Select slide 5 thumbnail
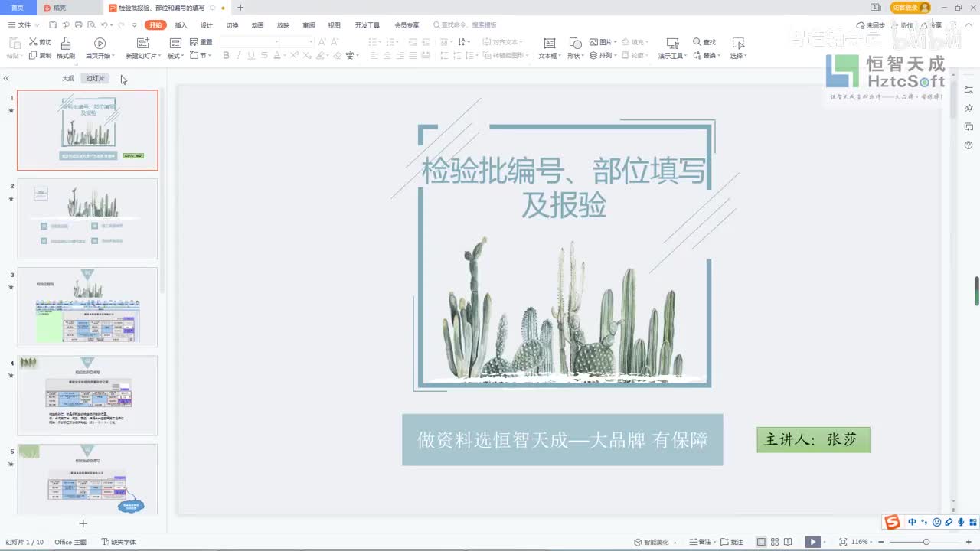Viewport: 980px width, 551px height. (x=87, y=479)
